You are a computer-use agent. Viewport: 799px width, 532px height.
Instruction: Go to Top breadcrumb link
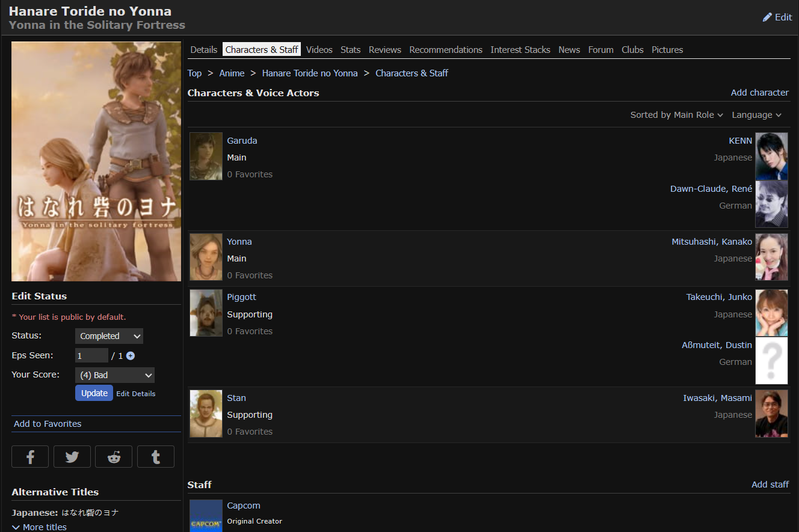(194, 73)
